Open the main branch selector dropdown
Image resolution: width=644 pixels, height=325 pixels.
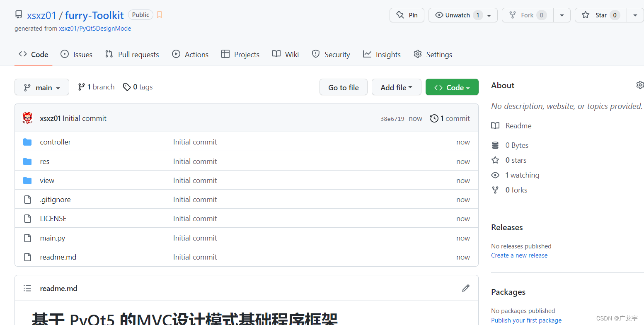pyautogui.click(x=42, y=87)
